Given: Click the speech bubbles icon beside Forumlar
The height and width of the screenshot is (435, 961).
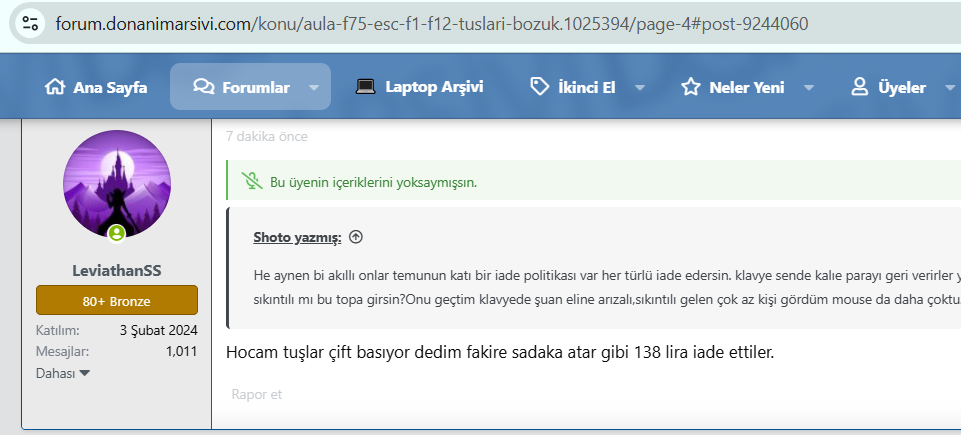Looking at the screenshot, I should pos(203,87).
